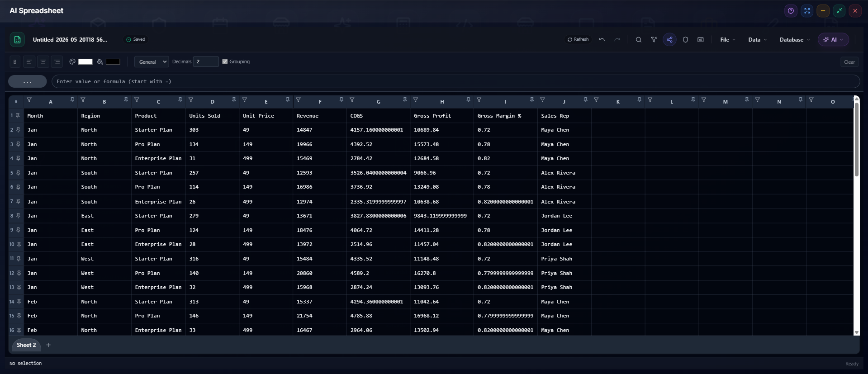Image resolution: width=868 pixels, height=374 pixels.
Task: Click the filter funnel on column C
Action: click(137, 100)
